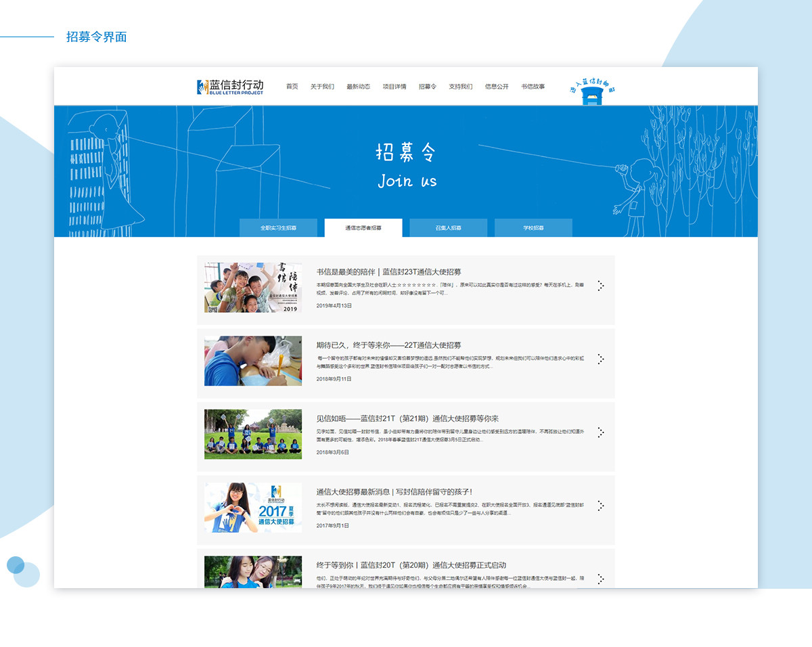Viewport: 812px width, 647px height.
Task: Open arrow for 21T通信大使招募 article
Action: (600, 432)
